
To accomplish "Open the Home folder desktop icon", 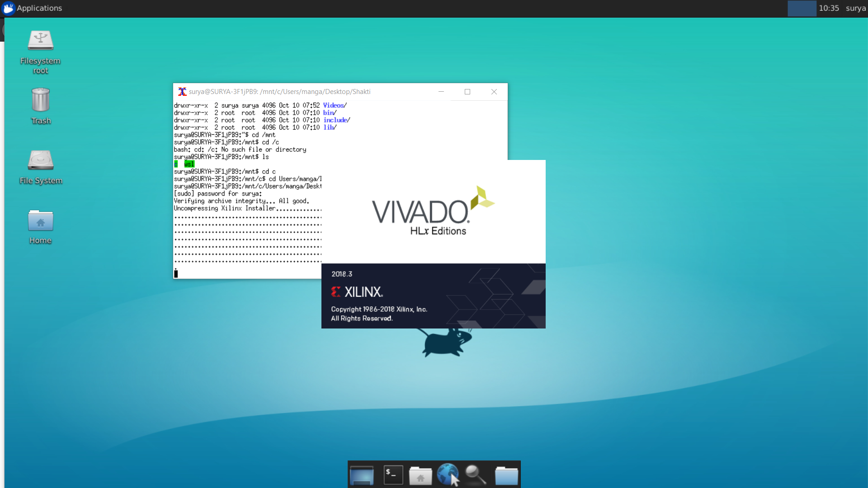I will click(41, 227).
